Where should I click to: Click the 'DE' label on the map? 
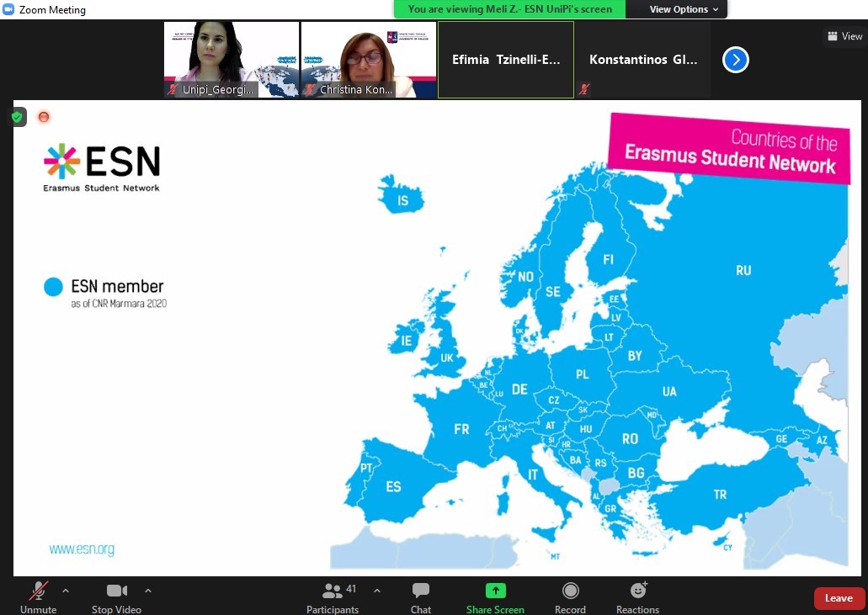519,390
